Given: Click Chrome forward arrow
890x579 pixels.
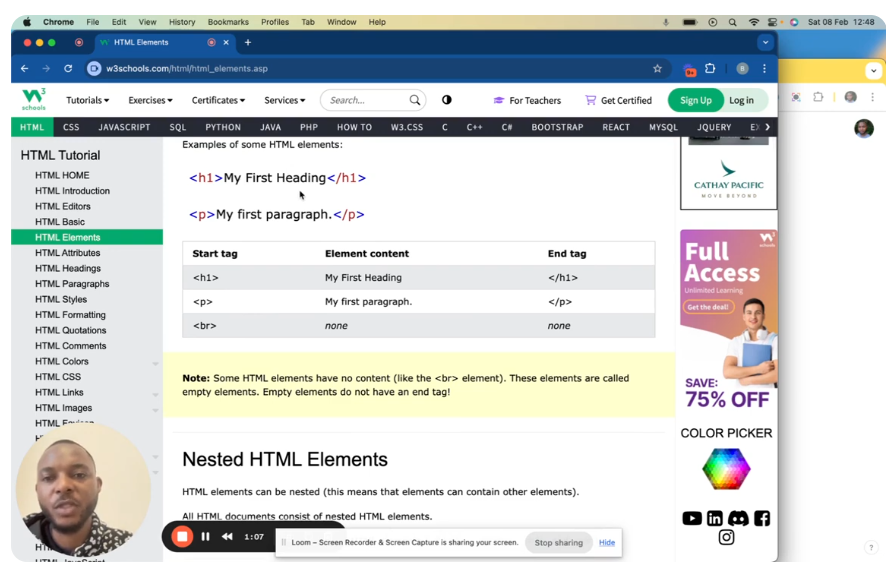Looking at the screenshot, I should 46,69.
